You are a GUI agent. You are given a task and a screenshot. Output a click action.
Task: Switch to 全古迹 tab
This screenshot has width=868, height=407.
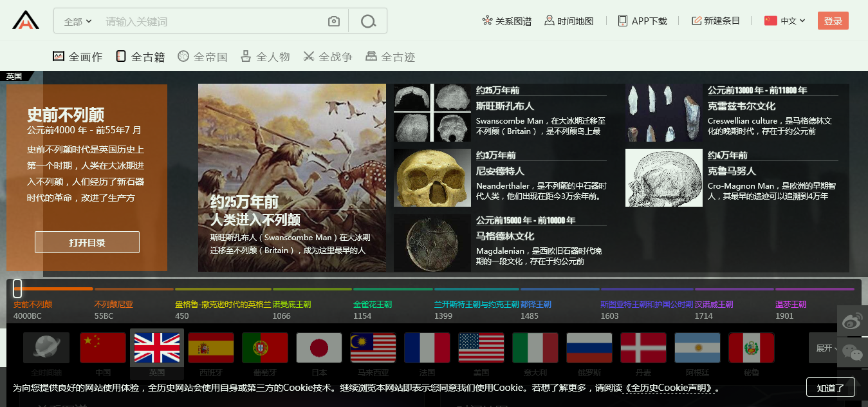click(390, 57)
